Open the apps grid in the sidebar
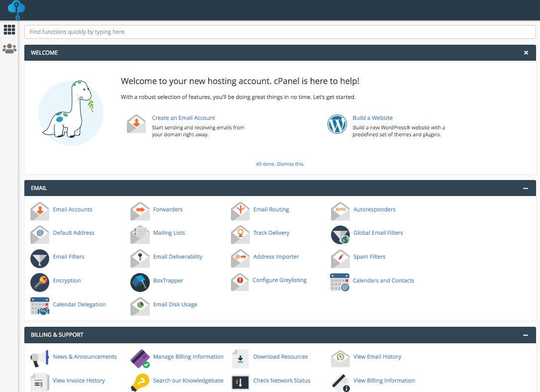Image resolution: width=540 pixels, height=392 pixels. click(9, 30)
